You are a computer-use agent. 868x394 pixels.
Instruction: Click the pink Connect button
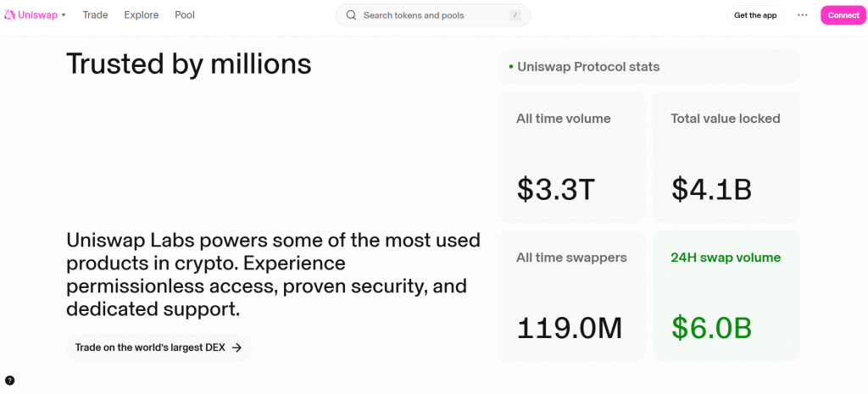[843, 15]
